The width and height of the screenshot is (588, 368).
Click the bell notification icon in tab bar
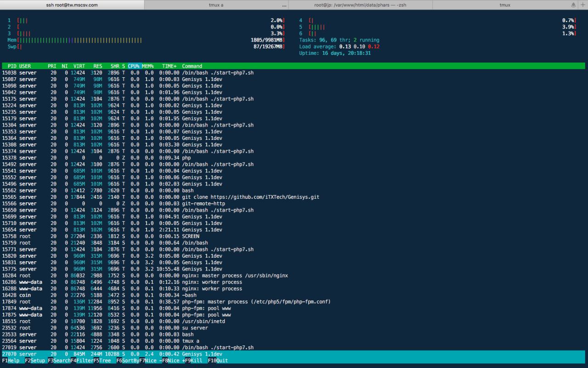pos(573,5)
